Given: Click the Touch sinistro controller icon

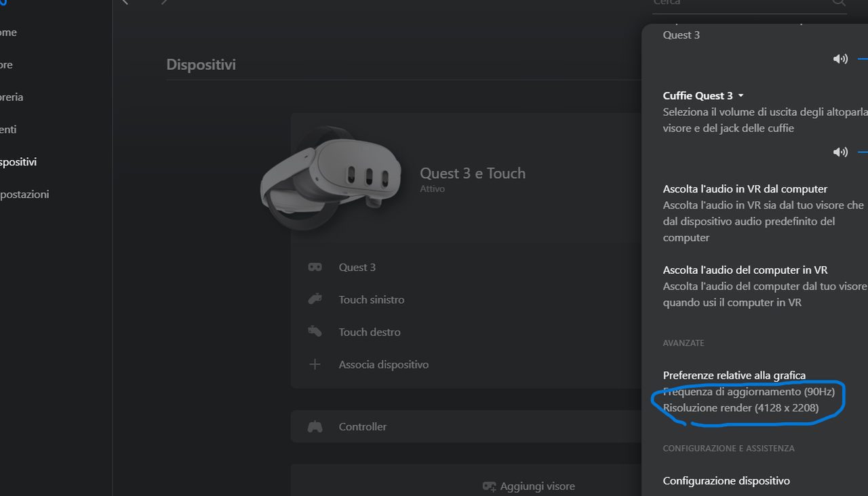Looking at the screenshot, I should (315, 299).
